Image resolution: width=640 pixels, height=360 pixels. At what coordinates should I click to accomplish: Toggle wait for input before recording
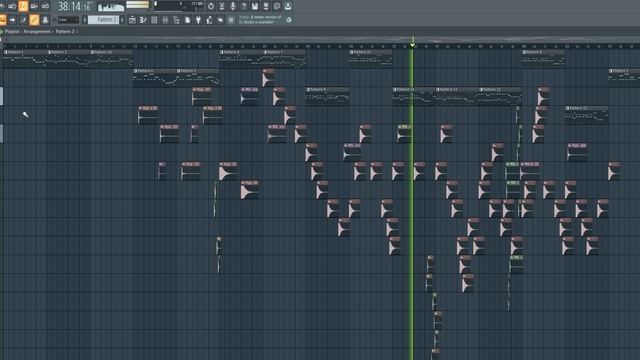point(12,6)
